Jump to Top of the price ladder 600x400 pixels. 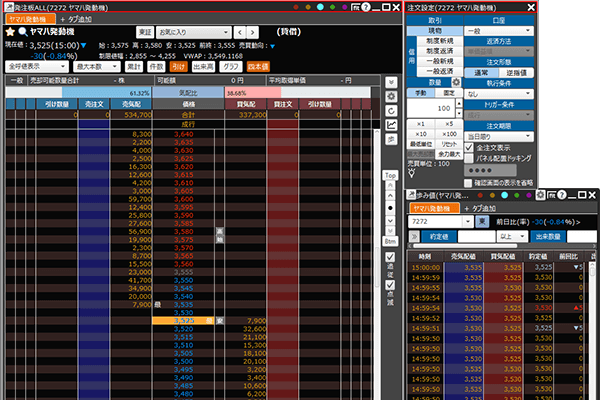(x=390, y=175)
